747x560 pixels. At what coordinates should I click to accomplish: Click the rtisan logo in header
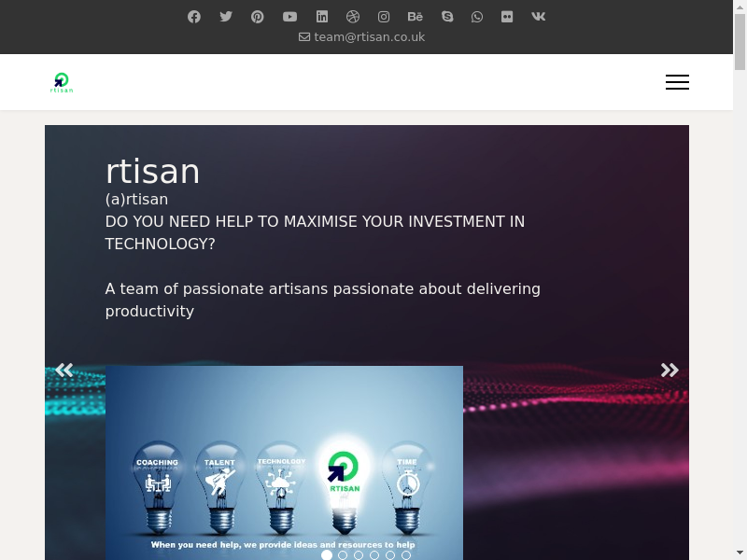click(x=62, y=82)
